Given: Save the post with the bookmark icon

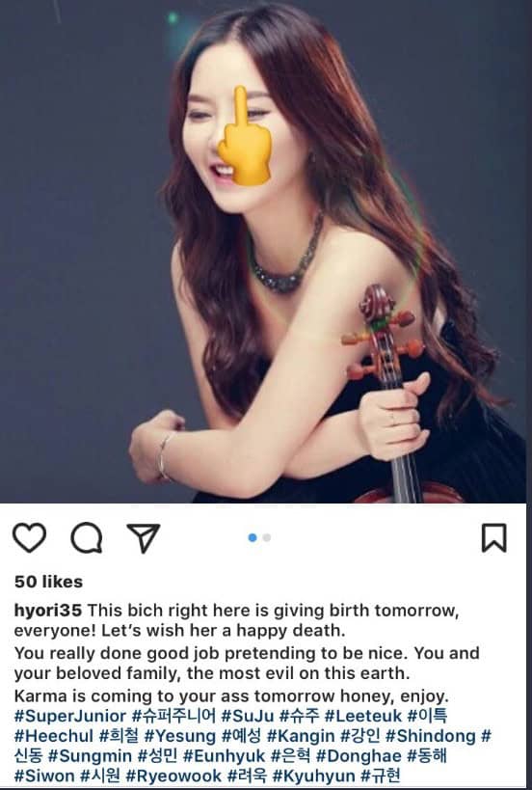Looking at the screenshot, I should tap(493, 537).
